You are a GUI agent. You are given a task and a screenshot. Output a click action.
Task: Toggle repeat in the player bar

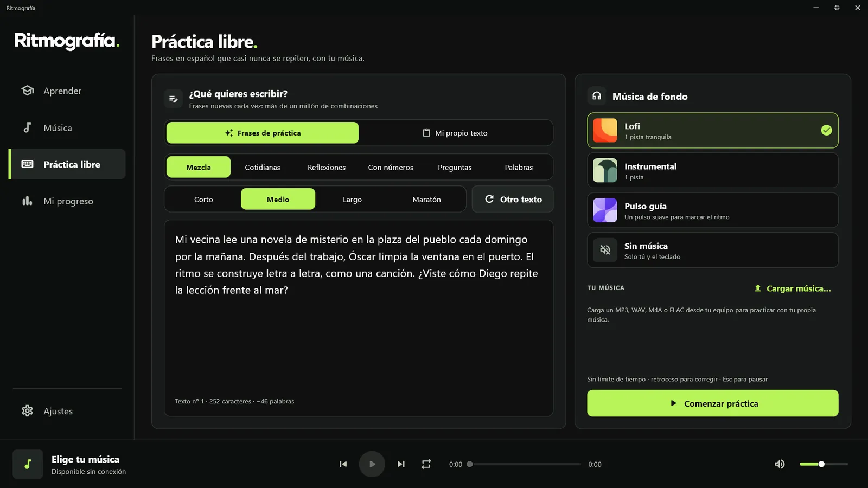[x=426, y=464]
